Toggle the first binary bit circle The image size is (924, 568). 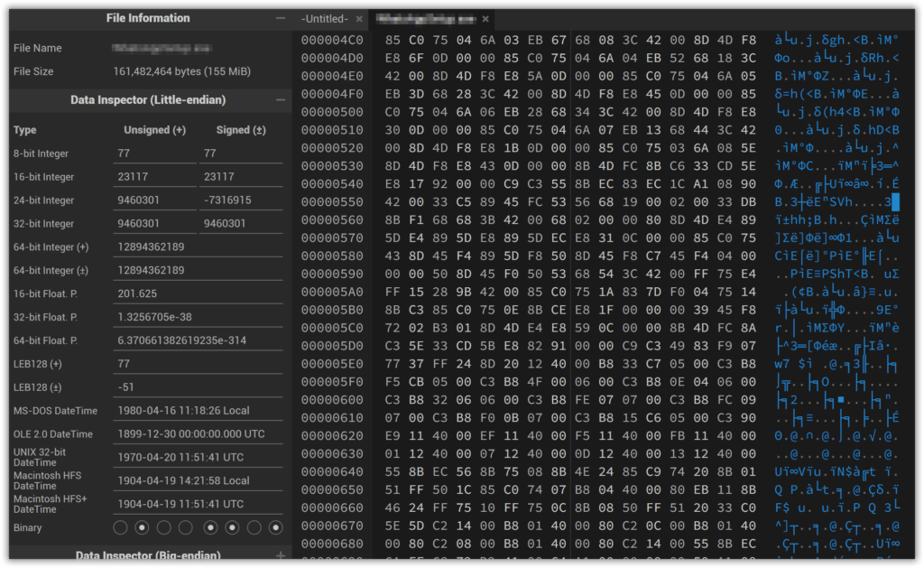click(120, 526)
